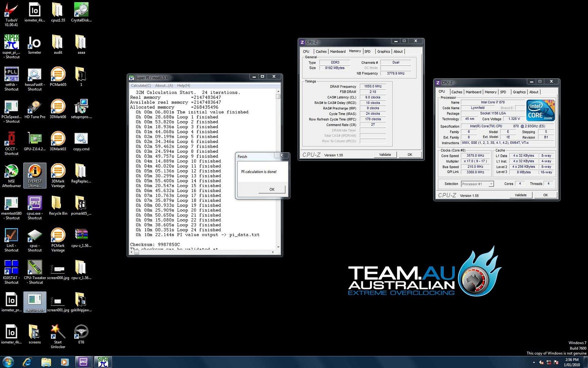The width and height of the screenshot is (588, 368).
Task: Show hidden system tray icons
Action: click(x=534, y=362)
